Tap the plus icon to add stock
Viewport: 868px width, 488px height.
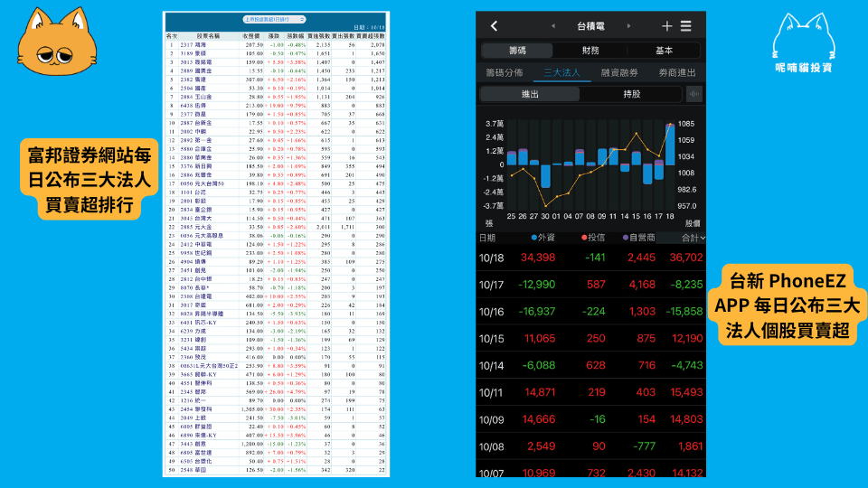(x=666, y=26)
